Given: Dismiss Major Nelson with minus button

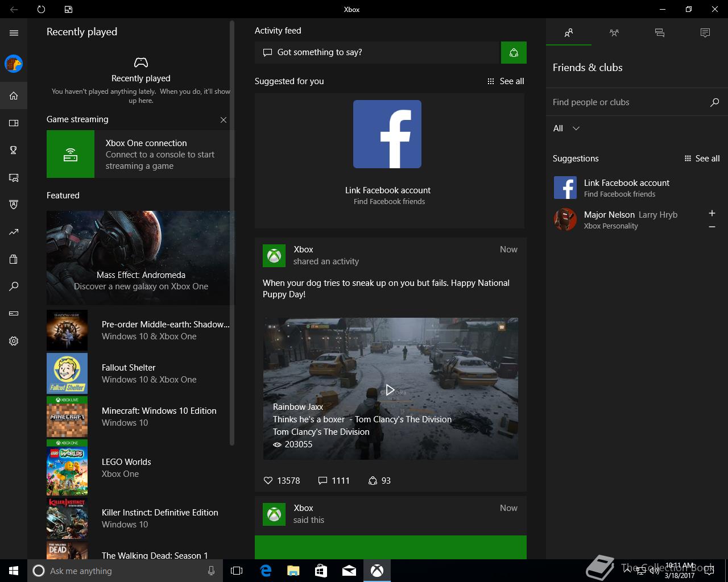Looking at the screenshot, I should [x=712, y=227].
